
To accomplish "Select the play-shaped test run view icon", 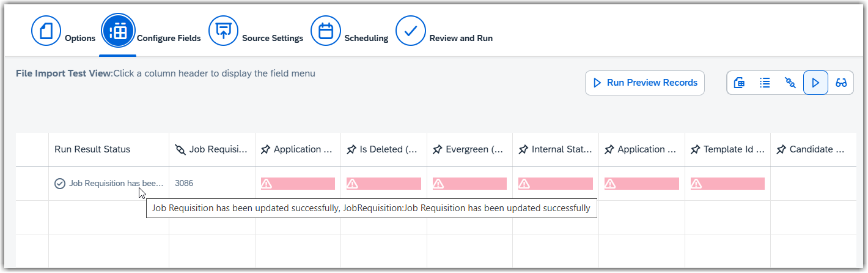I will click(815, 83).
